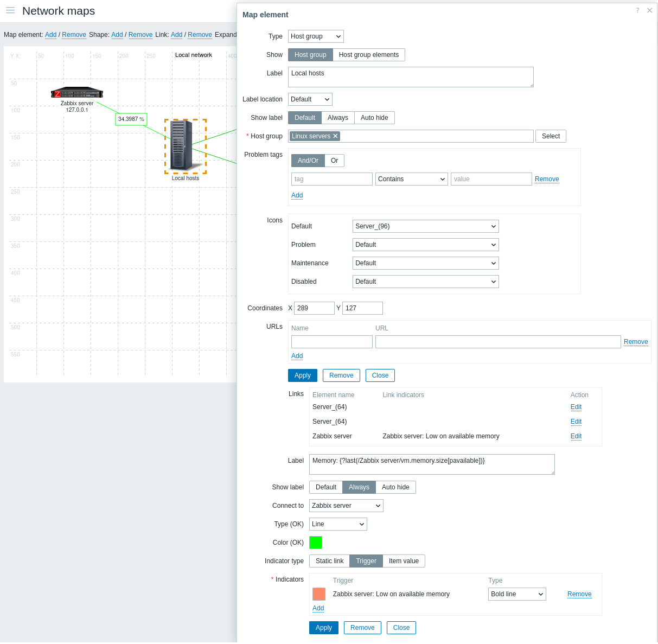Click the 34.3987 % link label
Image resolution: width=658 pixels, height=644 pixels.
click(x=131, y=119)
